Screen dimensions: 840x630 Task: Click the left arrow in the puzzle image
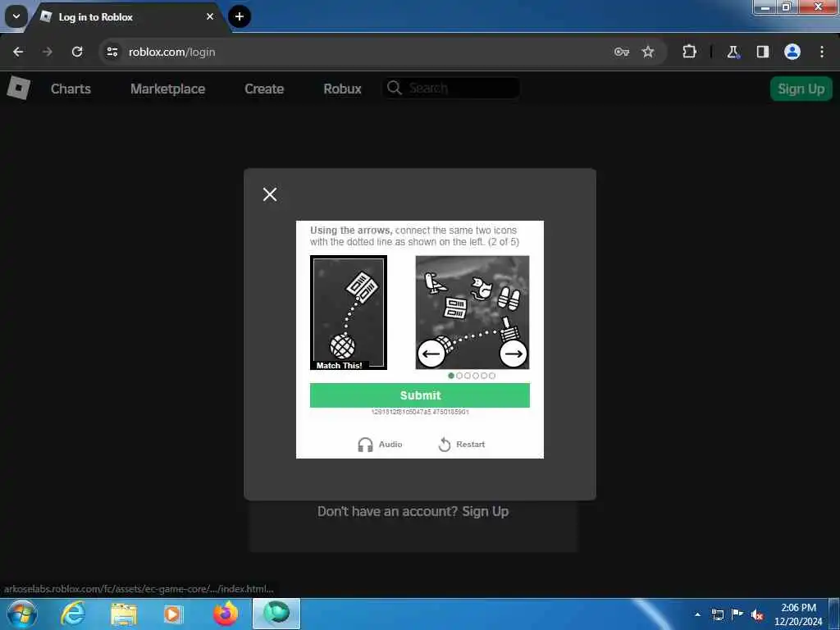(431, 354)
